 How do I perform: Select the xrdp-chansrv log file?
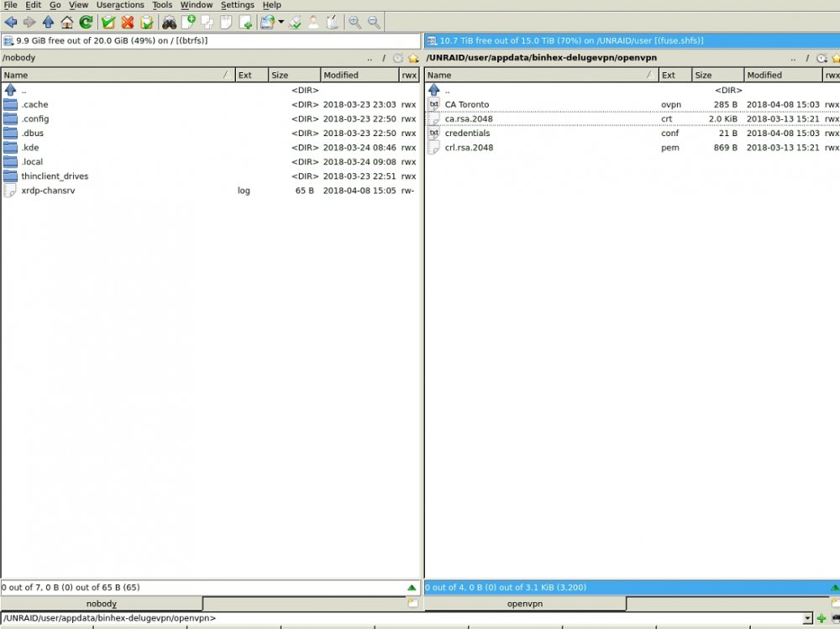pyautogui.click(x=210, y=190)
